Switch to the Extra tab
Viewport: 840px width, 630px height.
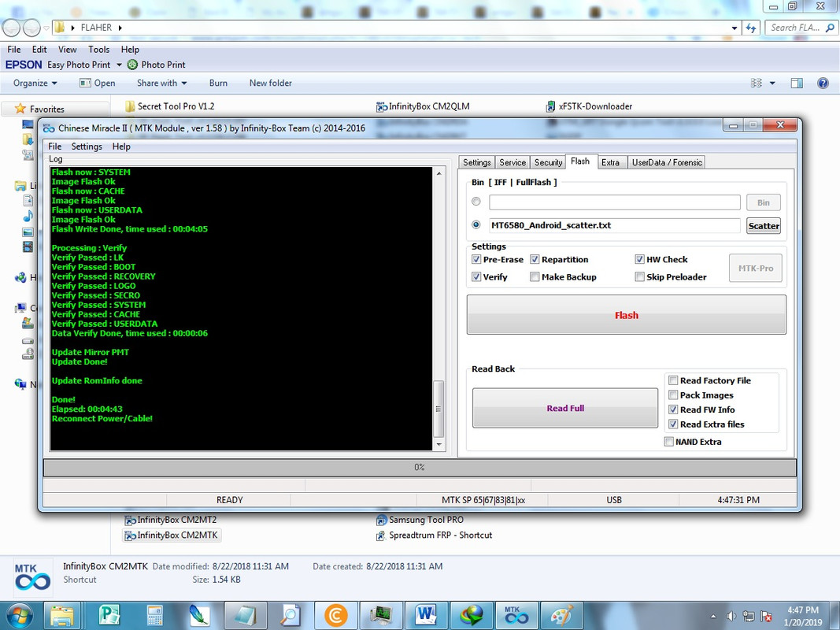(x=610, y=162)
